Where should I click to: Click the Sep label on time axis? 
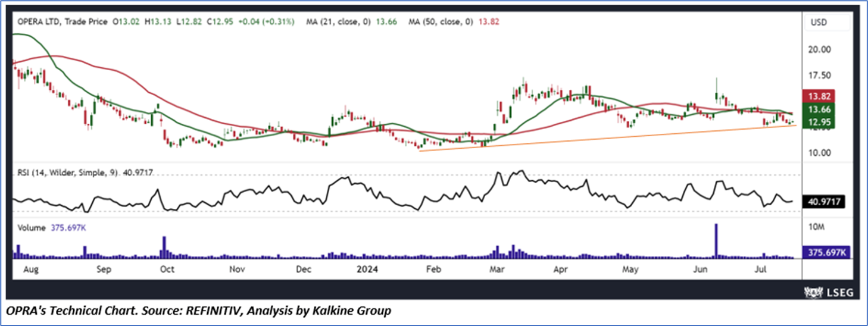tap(104, 270)
